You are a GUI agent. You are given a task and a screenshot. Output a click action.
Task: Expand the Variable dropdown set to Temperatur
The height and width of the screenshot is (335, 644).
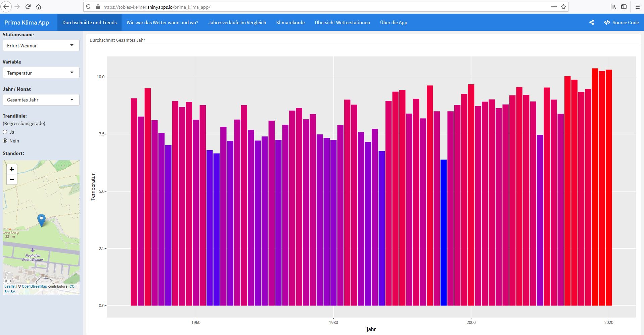click(x=41, y=73)
